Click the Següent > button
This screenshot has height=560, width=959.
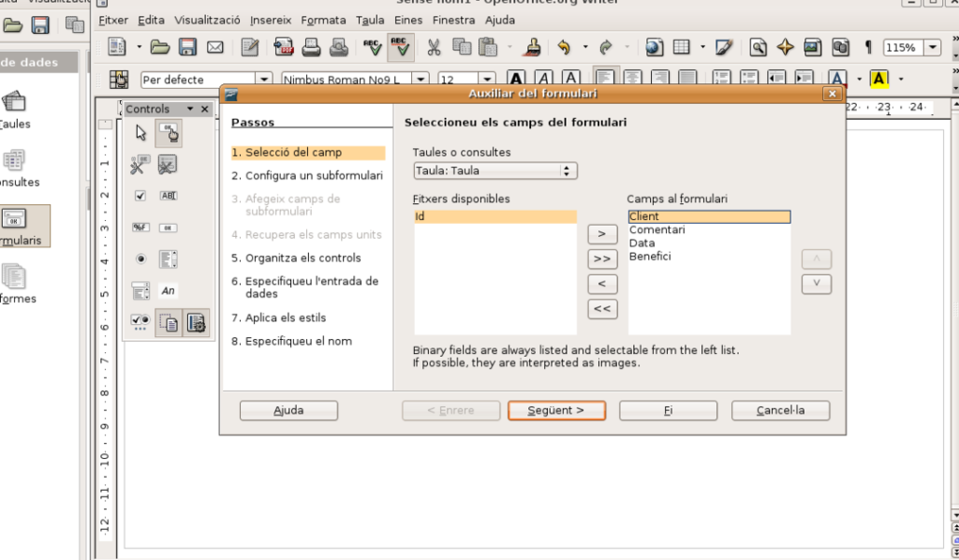[556, 410]
